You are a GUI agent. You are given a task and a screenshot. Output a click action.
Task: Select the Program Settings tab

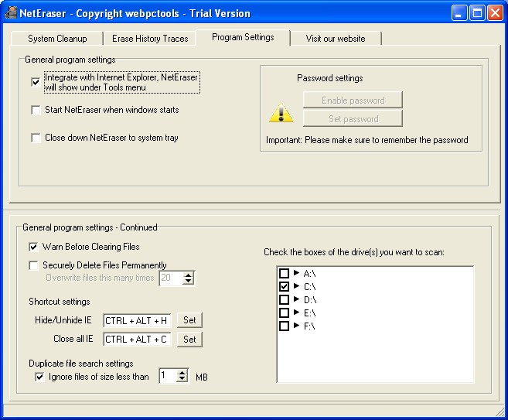243,37
